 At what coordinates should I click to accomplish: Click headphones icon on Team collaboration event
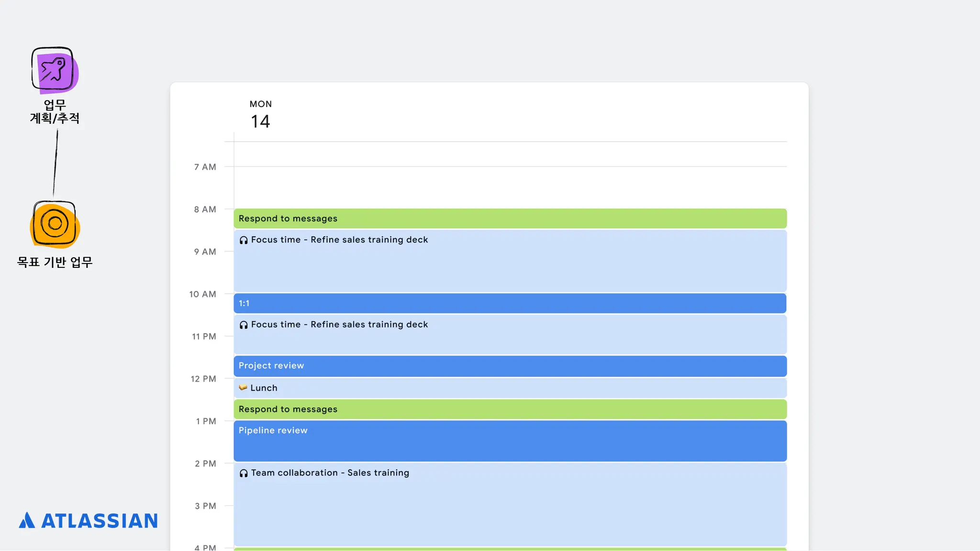tap(244, 473)
